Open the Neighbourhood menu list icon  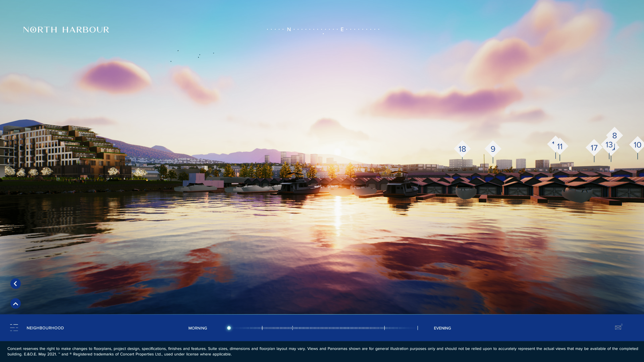tap(14, 327)
